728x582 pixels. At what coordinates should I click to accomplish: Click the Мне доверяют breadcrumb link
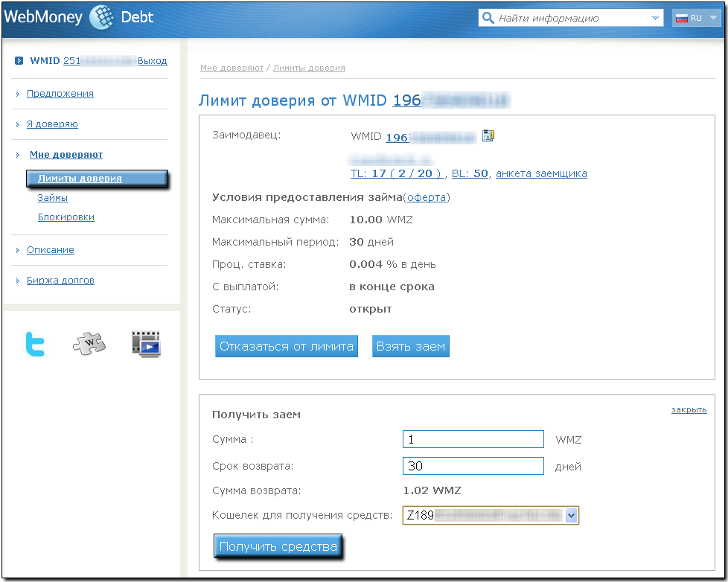tap(232, 68)
